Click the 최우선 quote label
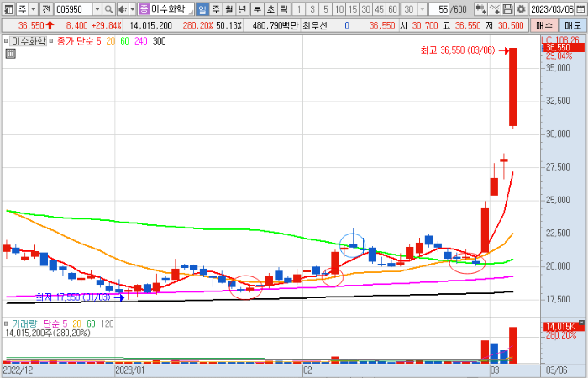 (315, 25)
